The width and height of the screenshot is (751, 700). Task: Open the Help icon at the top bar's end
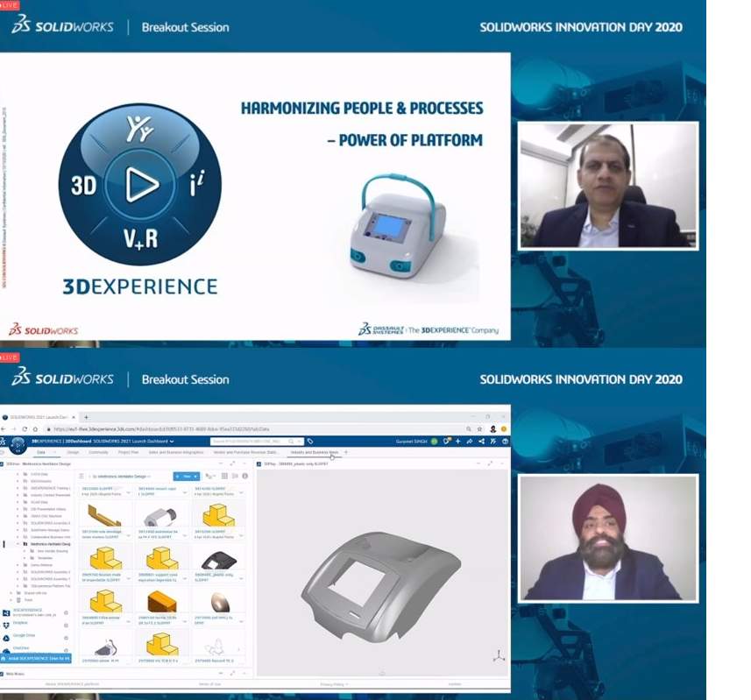505,442
